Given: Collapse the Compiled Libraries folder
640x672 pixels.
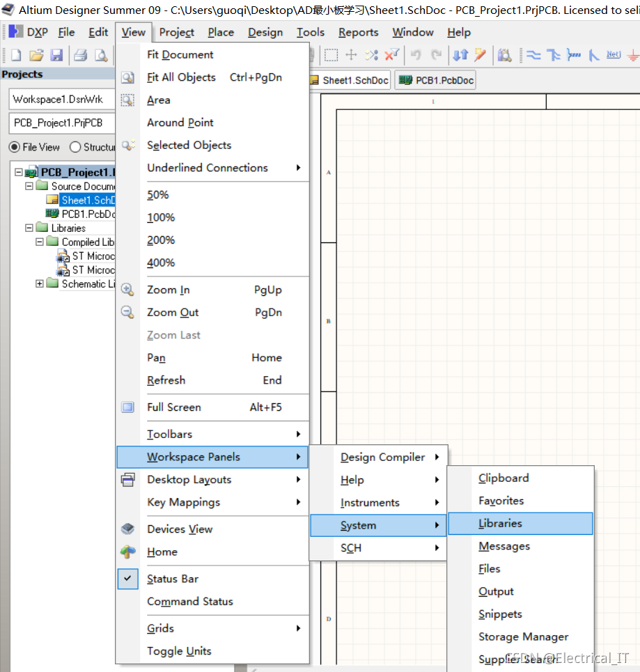Looking at the screenshot, I should (40, 242).
